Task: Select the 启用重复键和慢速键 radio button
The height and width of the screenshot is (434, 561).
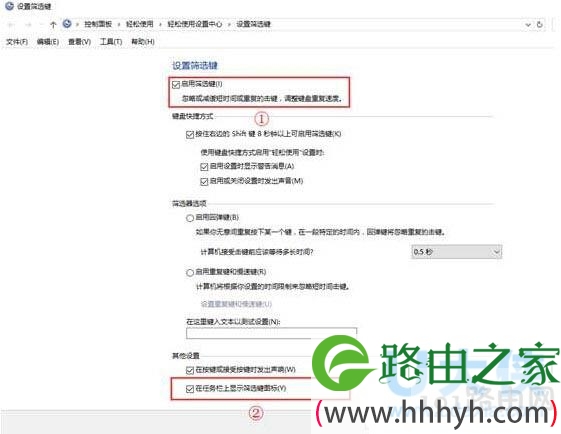Action: coord(190,273)
